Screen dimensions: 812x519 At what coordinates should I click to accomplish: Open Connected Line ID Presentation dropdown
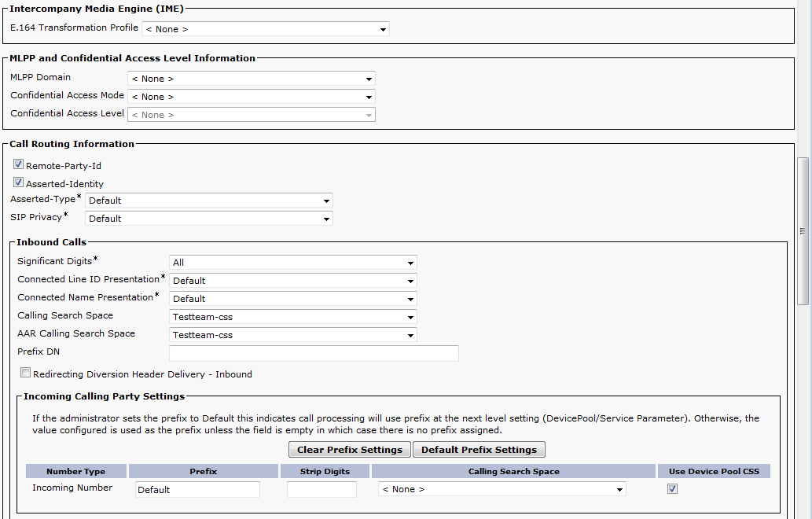(292, 281)
